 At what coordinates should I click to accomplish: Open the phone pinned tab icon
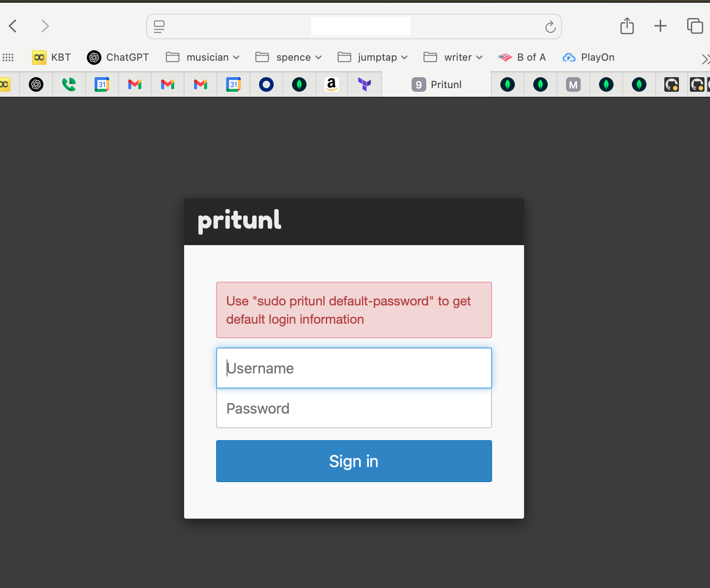tap(69, 84)
